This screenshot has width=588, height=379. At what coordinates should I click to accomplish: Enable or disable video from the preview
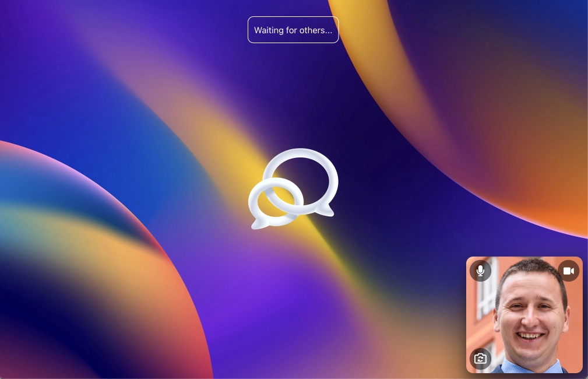tap(568, 271)
